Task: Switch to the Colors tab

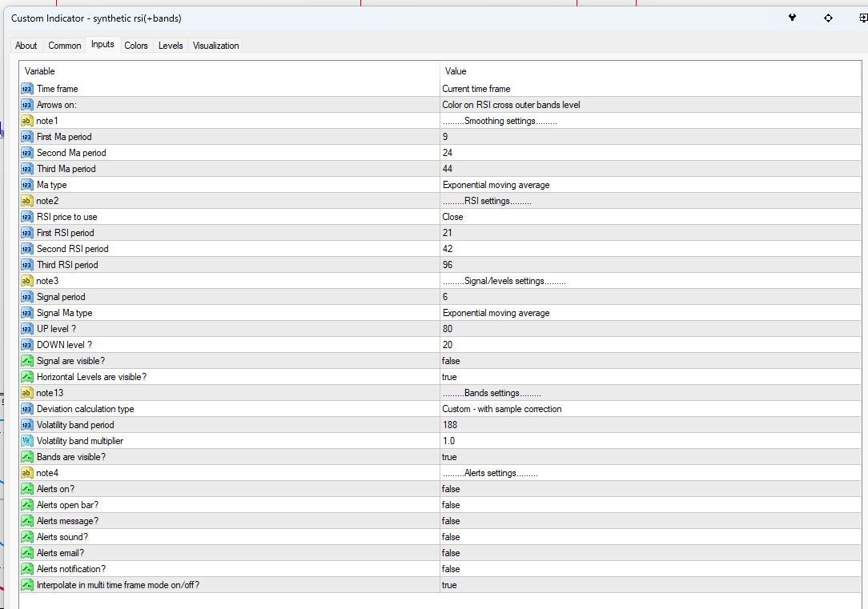Action: (x=136, y=46)
